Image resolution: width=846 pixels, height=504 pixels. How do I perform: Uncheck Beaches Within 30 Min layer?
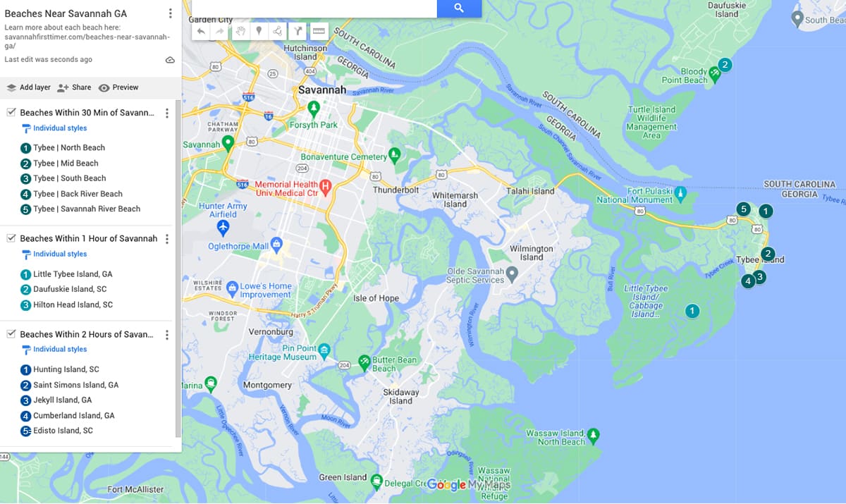[x=11, y=112]
